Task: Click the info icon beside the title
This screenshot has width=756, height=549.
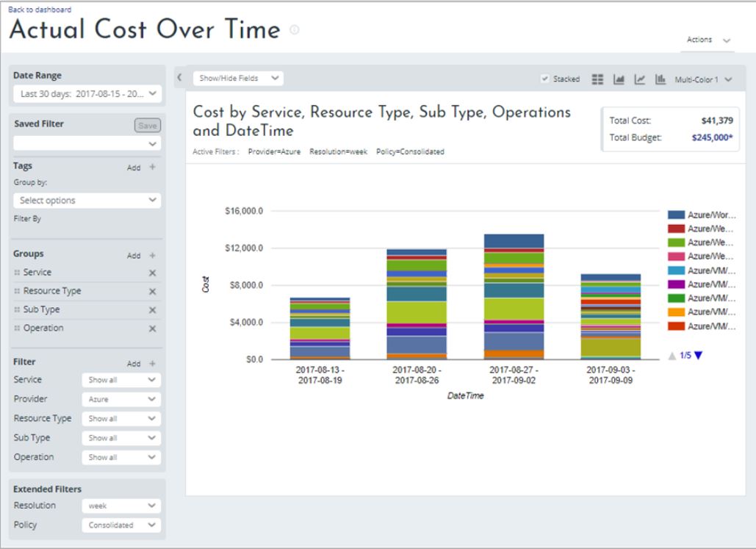Action: coord(295,31)
